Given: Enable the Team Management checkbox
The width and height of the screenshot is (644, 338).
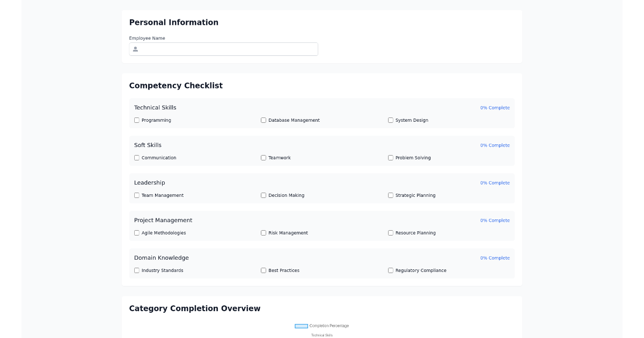Looking at the screenshot, I should [x=137, y=195].
